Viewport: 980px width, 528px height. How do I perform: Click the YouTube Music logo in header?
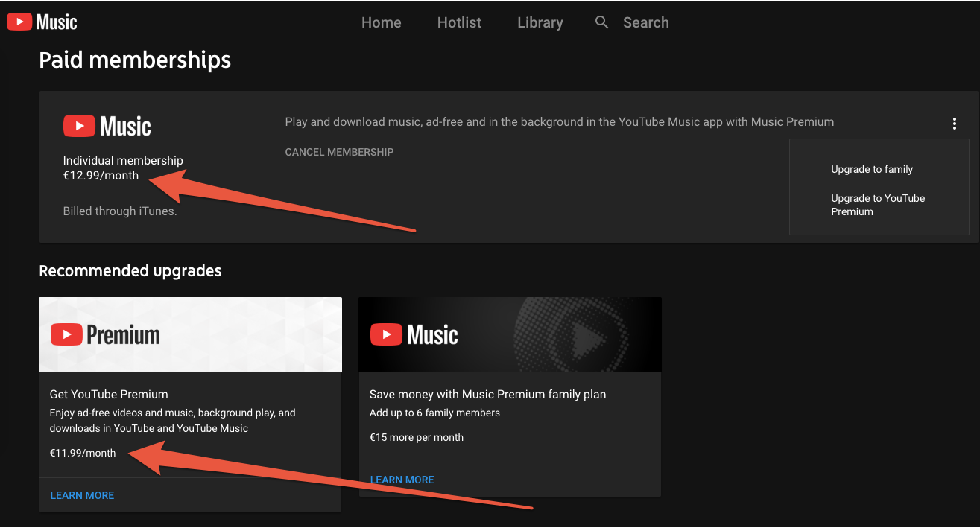tap(42, 22)
